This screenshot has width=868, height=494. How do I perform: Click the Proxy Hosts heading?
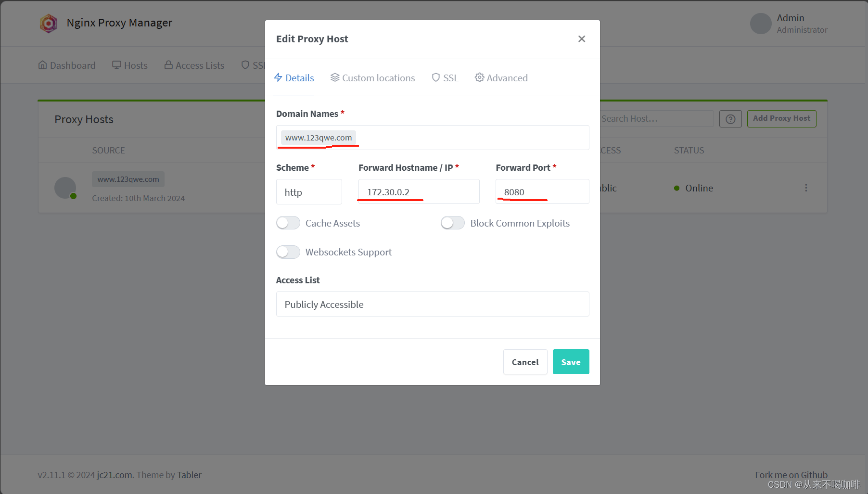coord(84,119)
